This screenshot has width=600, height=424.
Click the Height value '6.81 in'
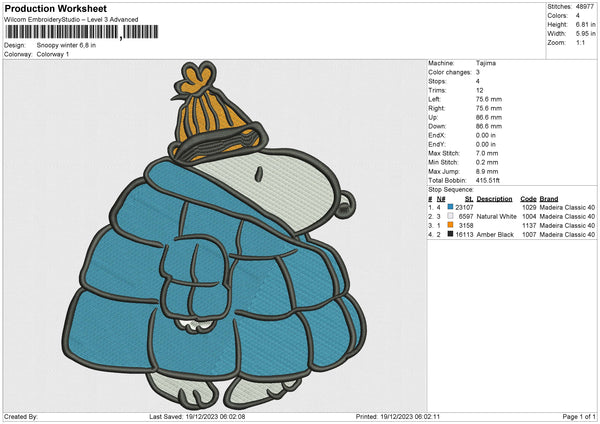coord(585,24)
